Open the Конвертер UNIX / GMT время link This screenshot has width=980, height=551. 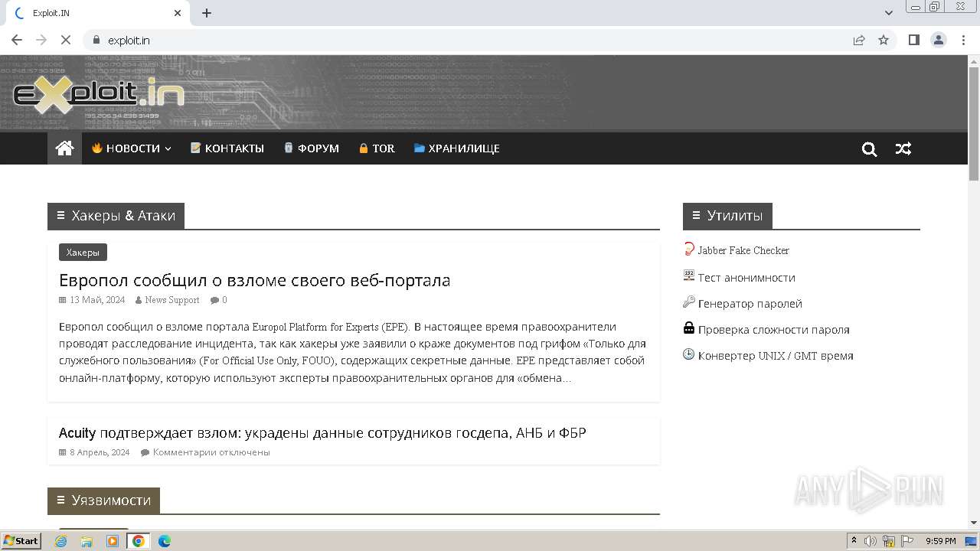click(x=776, y=355)
